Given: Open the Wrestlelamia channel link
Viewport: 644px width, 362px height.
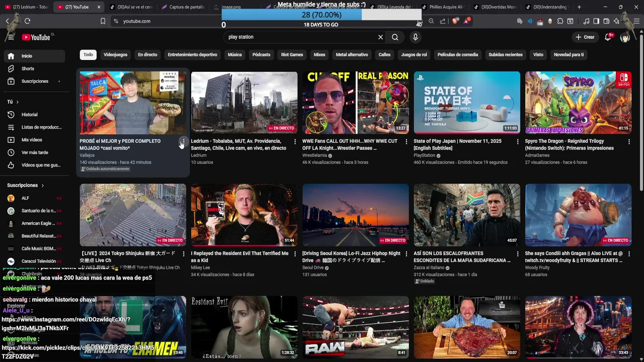Looking at the screenshot, I should point(314,155).
